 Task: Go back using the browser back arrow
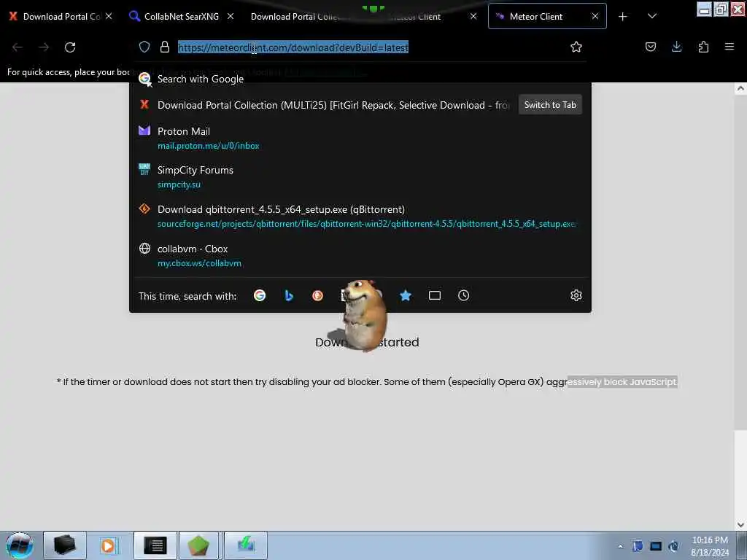pos(18,47)
